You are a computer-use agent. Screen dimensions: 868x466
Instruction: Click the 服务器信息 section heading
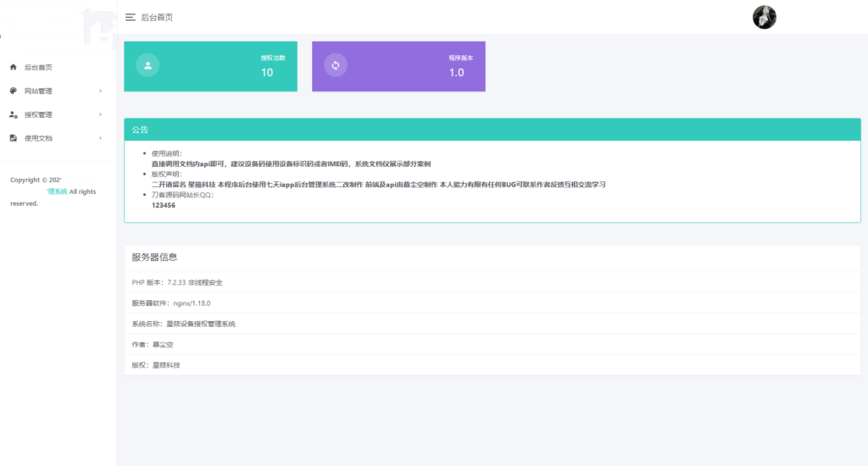click(x=154, y=257)
